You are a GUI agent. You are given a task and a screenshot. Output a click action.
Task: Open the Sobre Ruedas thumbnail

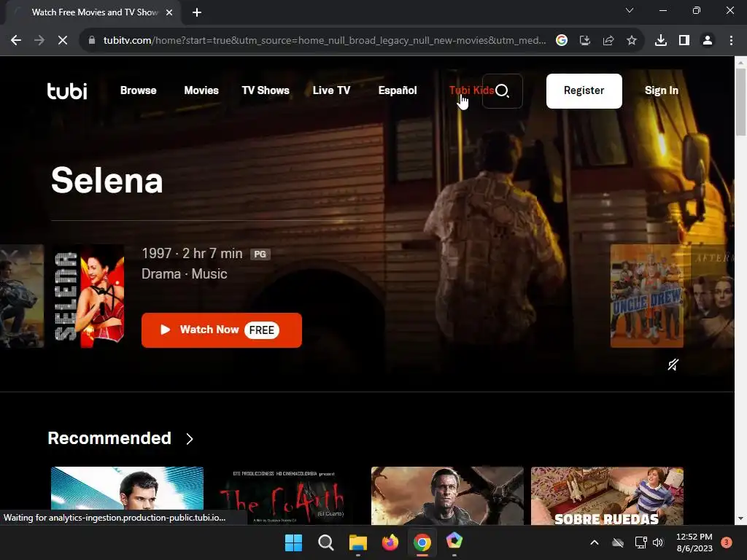(608, 495)
